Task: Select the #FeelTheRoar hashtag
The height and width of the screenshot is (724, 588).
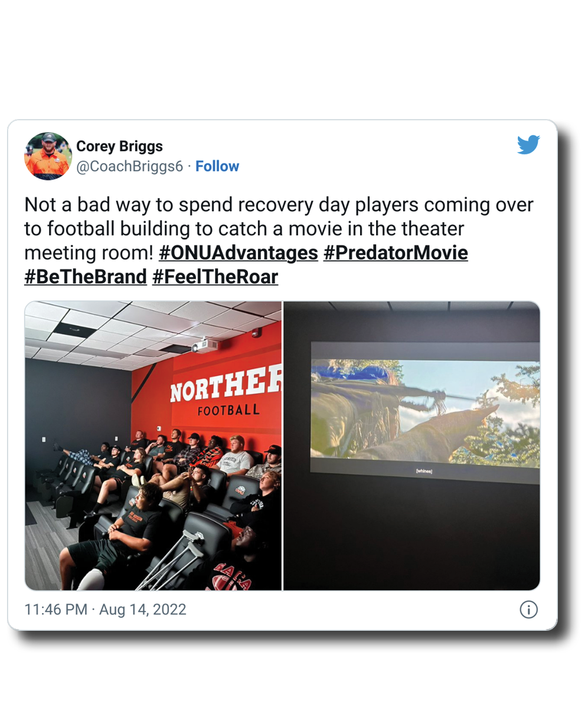Action: click(x=215, y=277)
